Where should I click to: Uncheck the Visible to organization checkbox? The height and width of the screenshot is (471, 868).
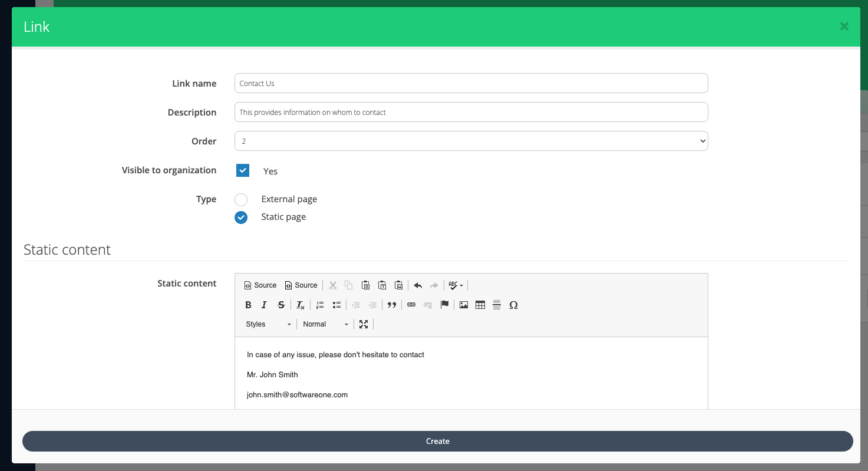click(243, 170)
